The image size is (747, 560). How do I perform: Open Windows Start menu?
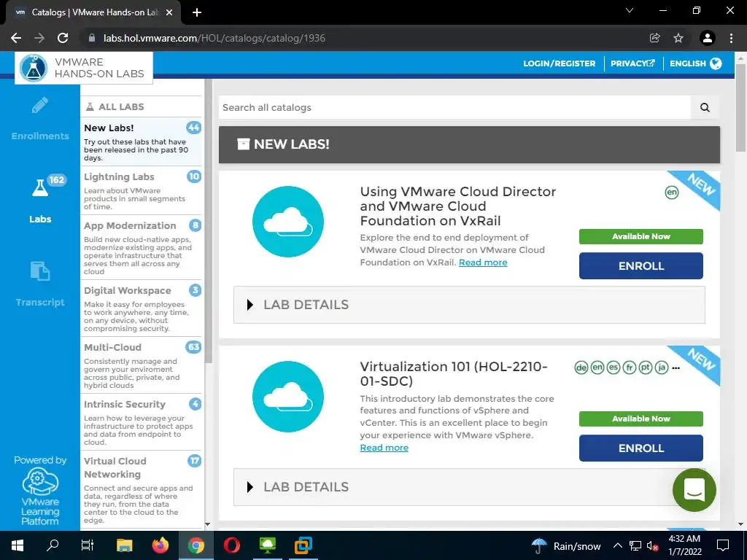pyautogui.click(x=18, y=545)
